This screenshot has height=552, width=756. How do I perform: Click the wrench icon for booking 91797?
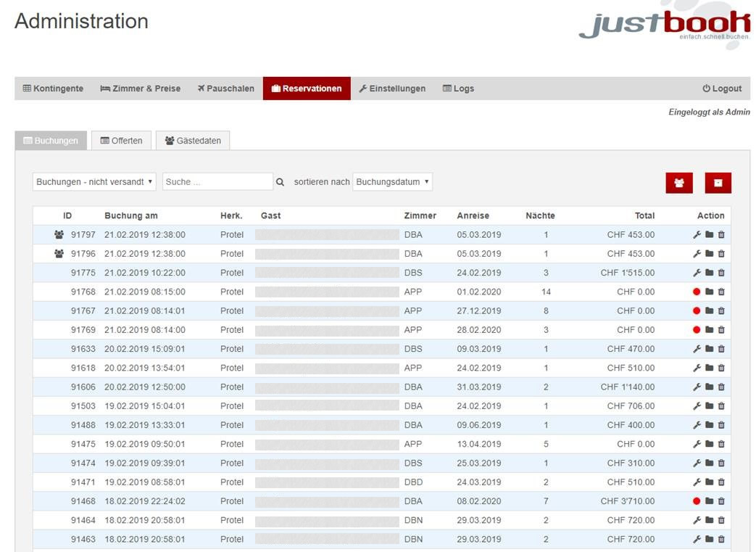coord(697,235)
